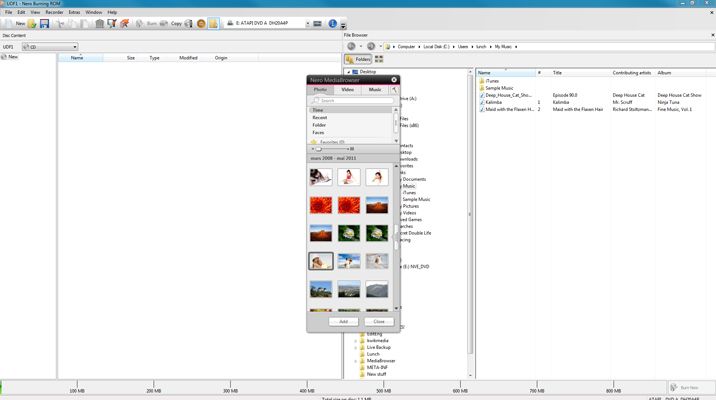The width and height of the screenshot is (716, 400).
Task: Select the Kalimba music file
Action: (x=494, y=102)
